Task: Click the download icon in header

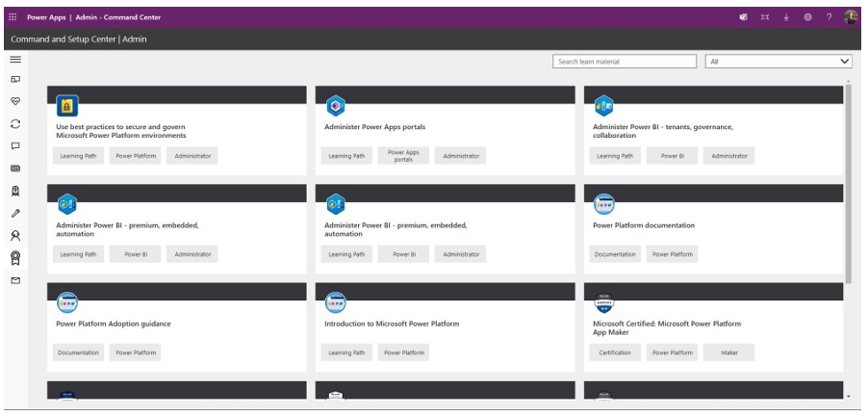Action: pos(786,17)
